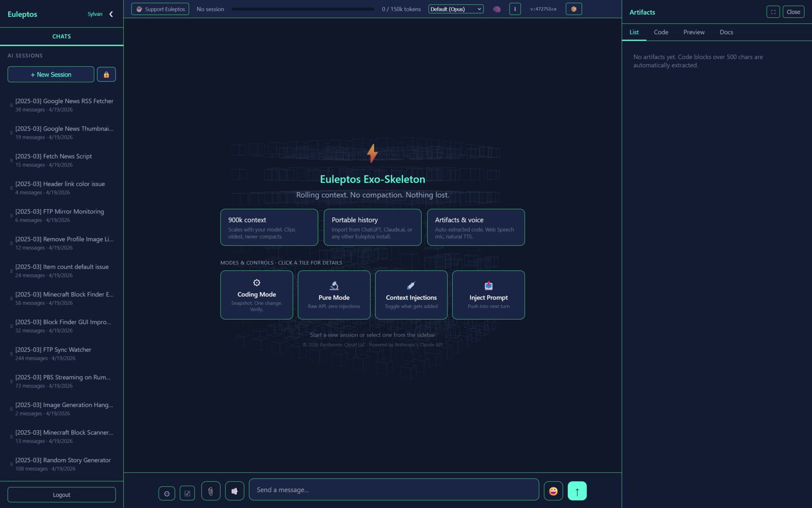
Task: Open session Fetch News Script
Action: (x=61, y=161)
